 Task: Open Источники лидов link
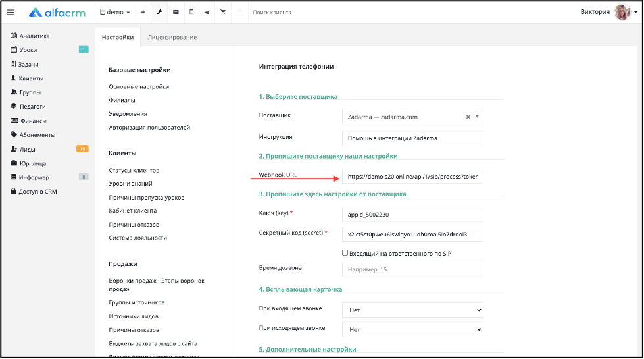pyautogui.click(x=134, y=316)
